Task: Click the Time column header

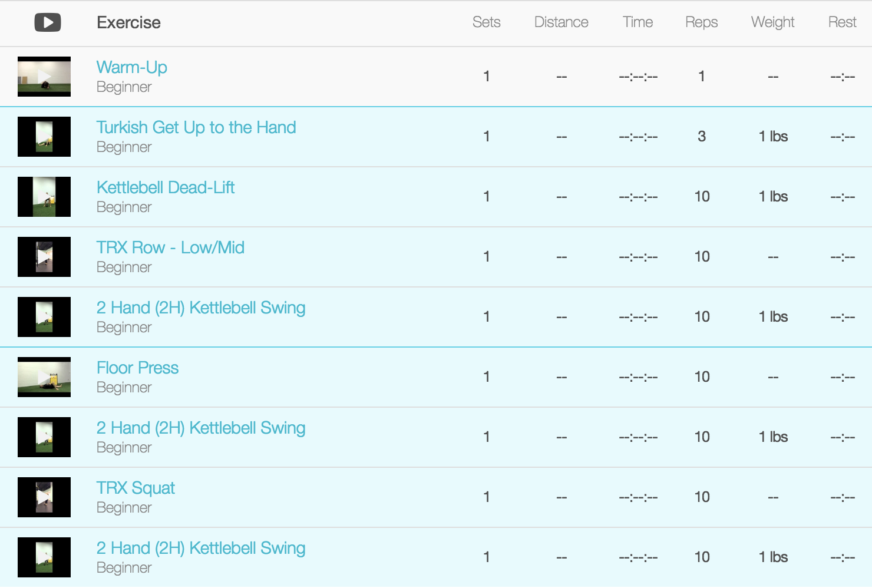Action: coord(638,22)
